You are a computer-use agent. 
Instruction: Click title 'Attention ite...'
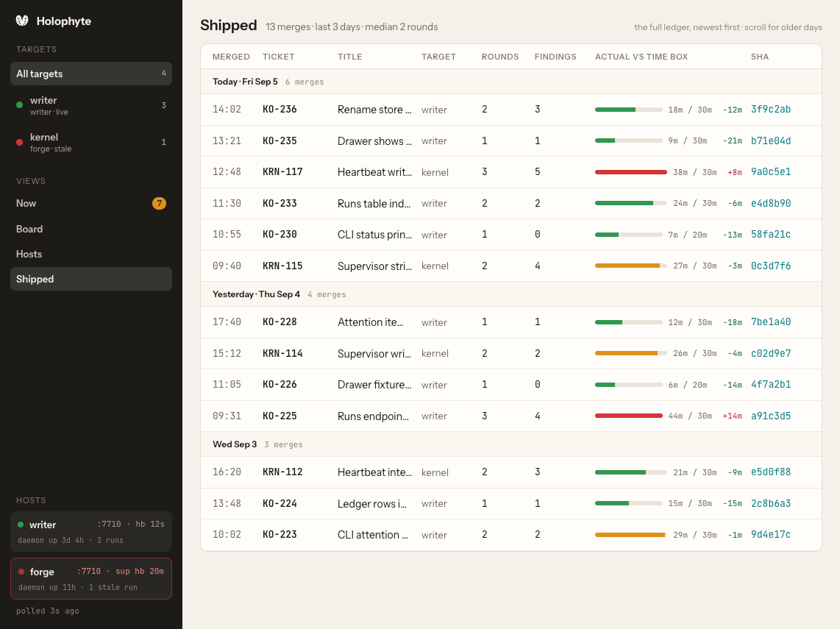coord(370,322)
